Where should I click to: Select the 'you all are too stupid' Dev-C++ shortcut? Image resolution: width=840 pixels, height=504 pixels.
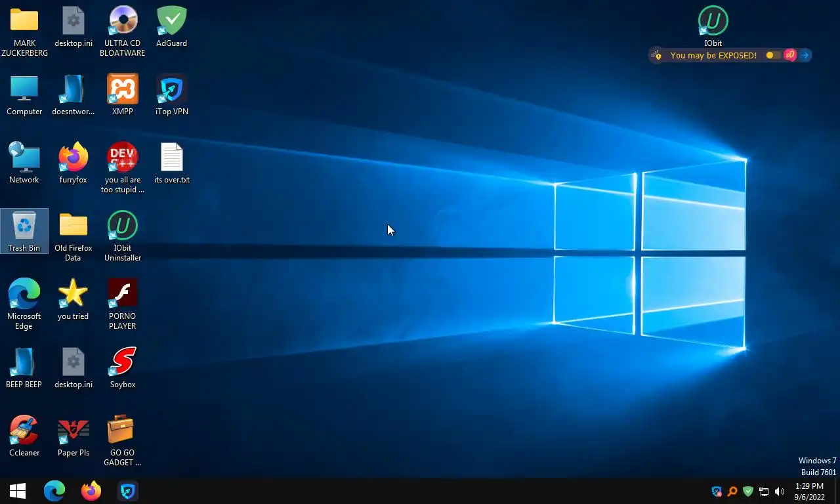(123, 168)
